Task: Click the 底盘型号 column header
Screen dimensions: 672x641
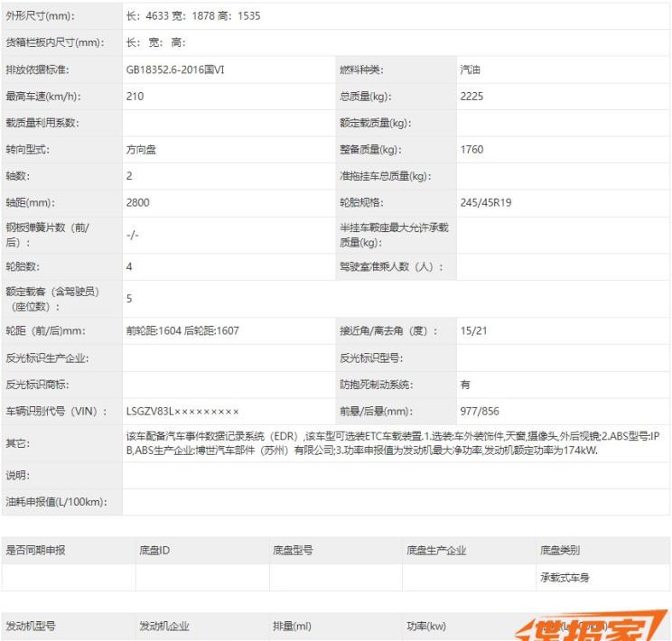Action: click(293, 550)
